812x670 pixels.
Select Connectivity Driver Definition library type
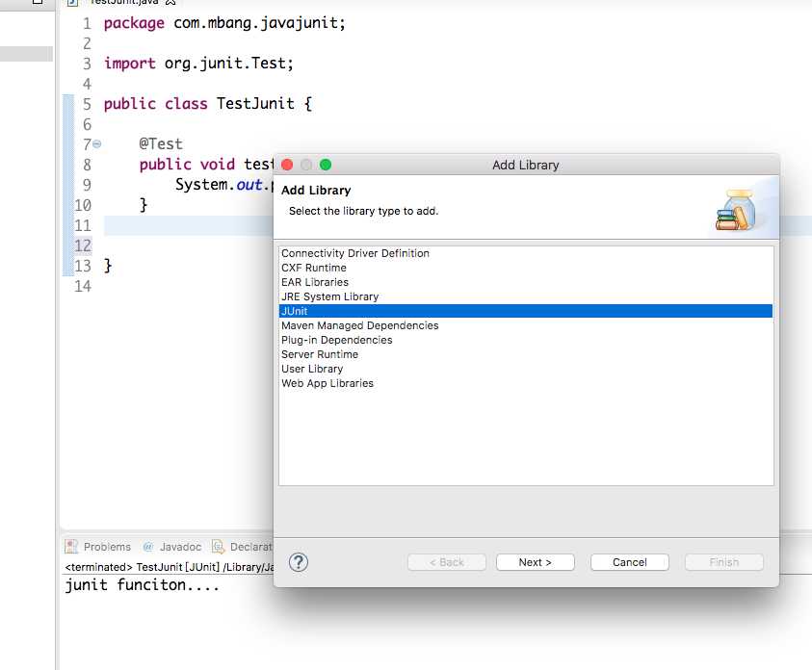[526, 253]
